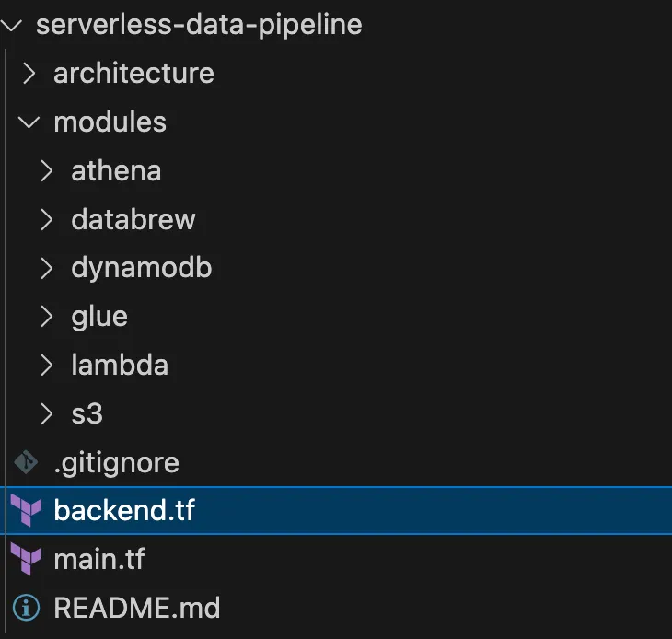Image resolution: width=672 pixels, height=639 pixels.
Task: Click the Terraform icon beside backend.tf
Action: pos(27,511)
